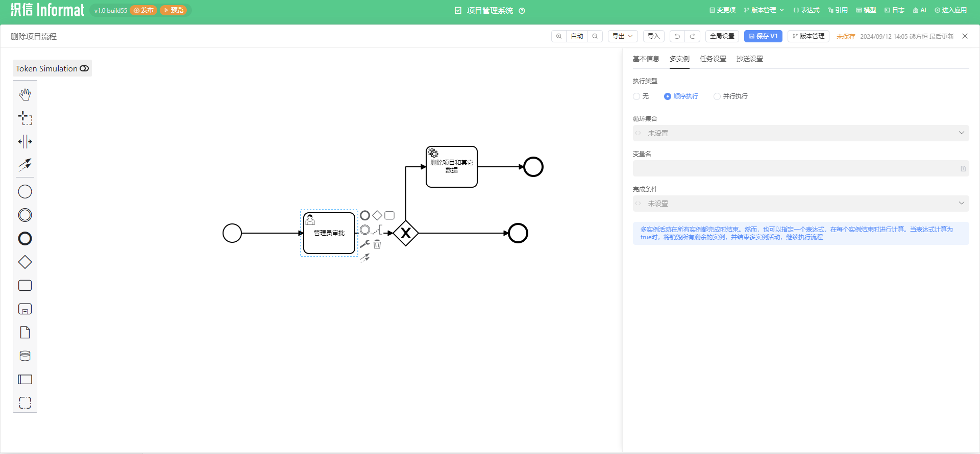Screen dimensions: 980x454
Task: Open the 导出 dropdown button
Action: tap(623, 36)
